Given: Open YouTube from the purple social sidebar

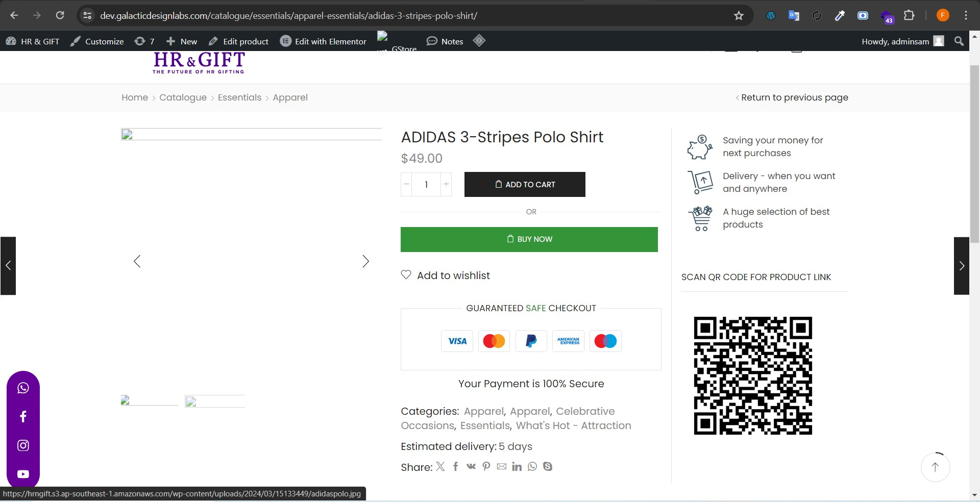Looking at the screenshot, I should [x=23, y=474].
